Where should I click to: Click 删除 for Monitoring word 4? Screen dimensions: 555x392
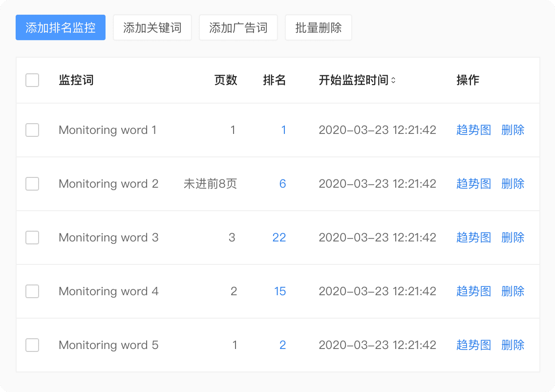513,291
